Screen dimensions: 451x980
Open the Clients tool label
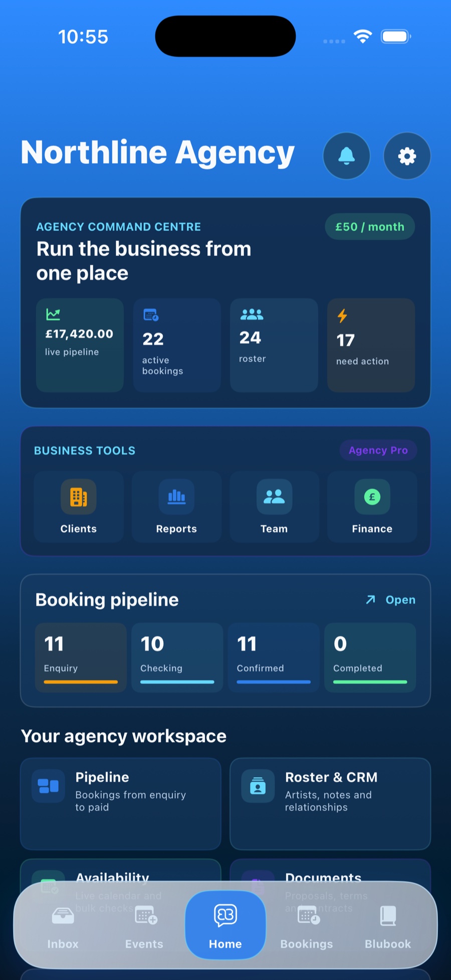pos(79,529)
